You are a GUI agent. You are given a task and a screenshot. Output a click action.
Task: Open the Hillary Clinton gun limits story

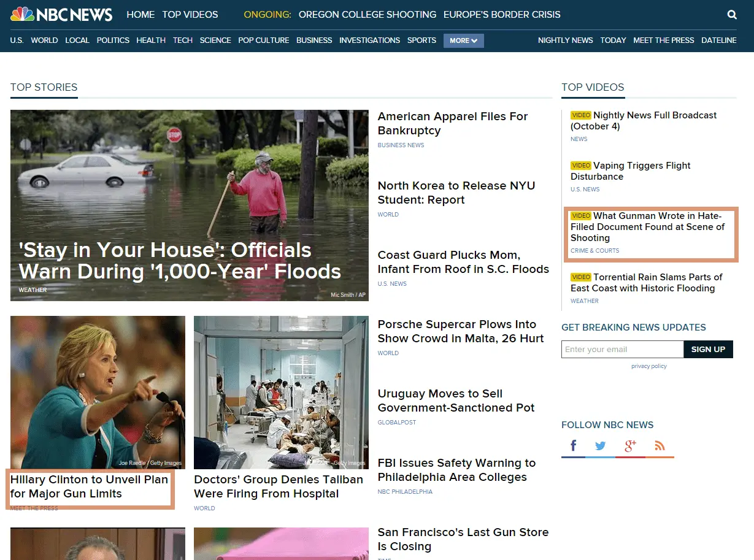coord(88,486)
